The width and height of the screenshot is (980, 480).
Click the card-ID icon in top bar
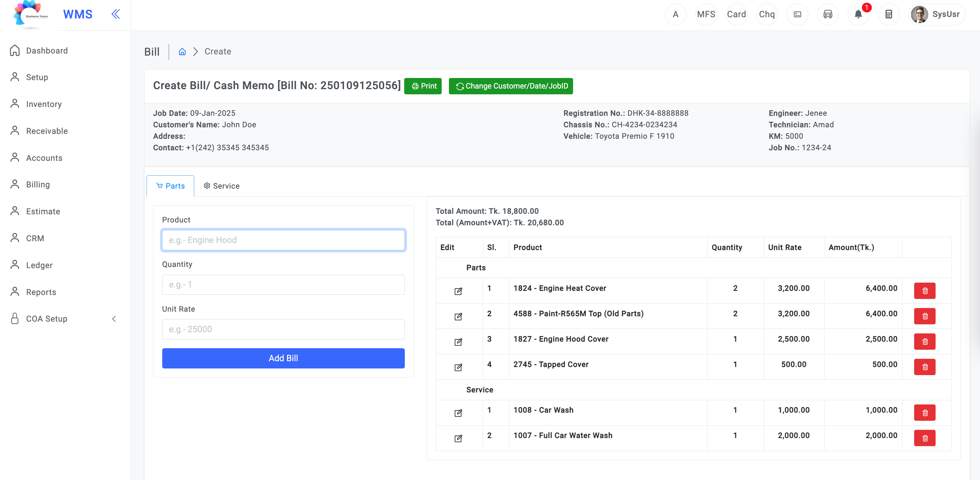(798, 14)
